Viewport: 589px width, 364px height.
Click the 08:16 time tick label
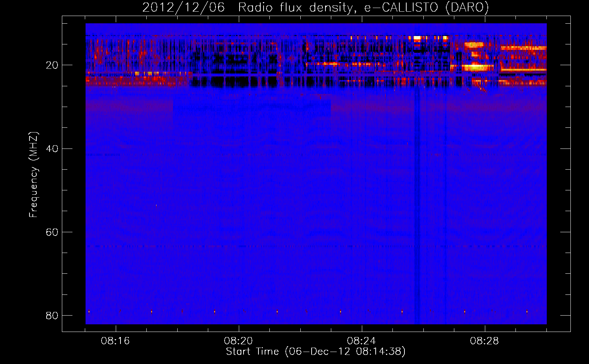pyautogui.click(x=115, y=341)
